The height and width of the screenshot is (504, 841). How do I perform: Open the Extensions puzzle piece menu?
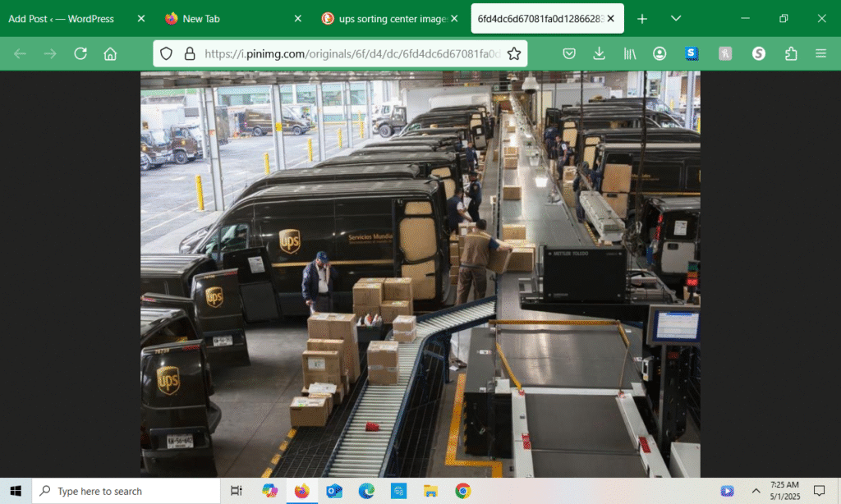click(791, 53)
